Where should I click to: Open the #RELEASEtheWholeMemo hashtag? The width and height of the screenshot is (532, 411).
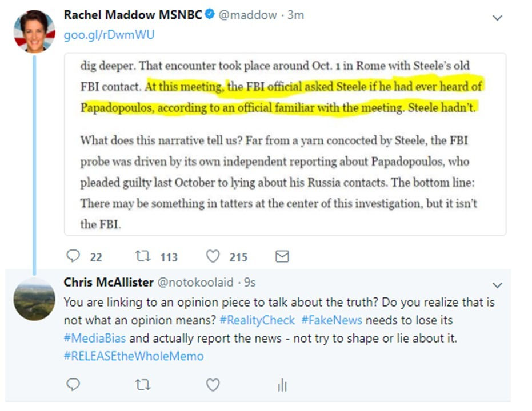pos(134,356)
